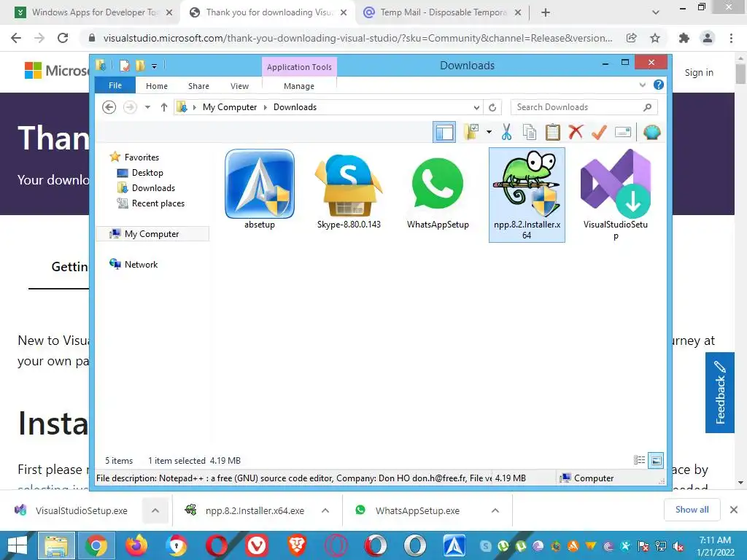Click the search magnifier icon in Explorer

pos(648,107)
